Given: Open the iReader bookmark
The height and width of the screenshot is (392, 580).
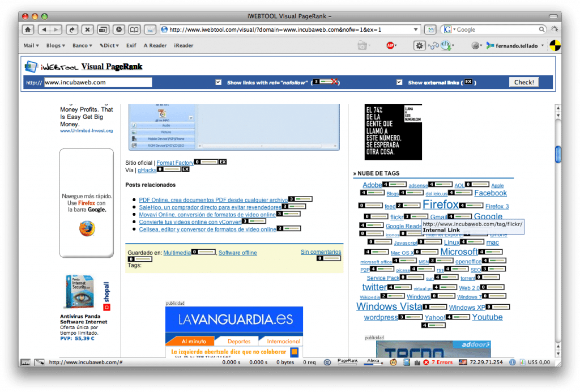Looking at the screenshot, I should point(184,45).
